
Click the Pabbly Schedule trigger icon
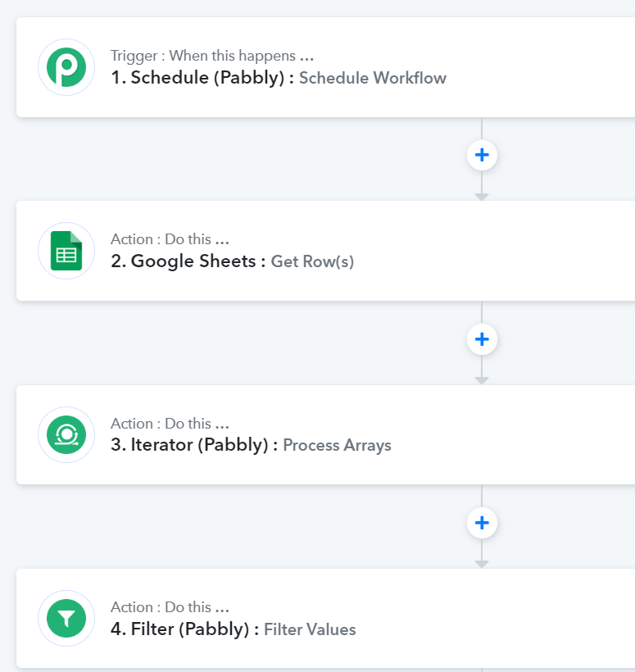tap(66, 67)
